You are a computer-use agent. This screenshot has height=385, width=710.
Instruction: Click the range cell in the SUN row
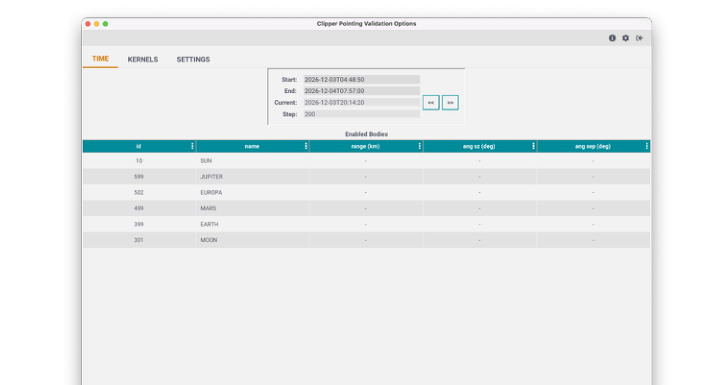(x=365, y=161)
